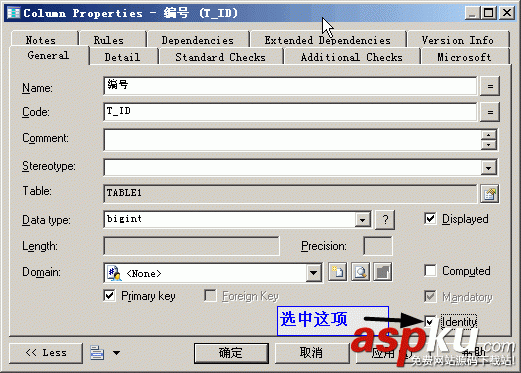Click the equals button beside Code field
Viewport: 521px width, 373px height.
(490, 112)
